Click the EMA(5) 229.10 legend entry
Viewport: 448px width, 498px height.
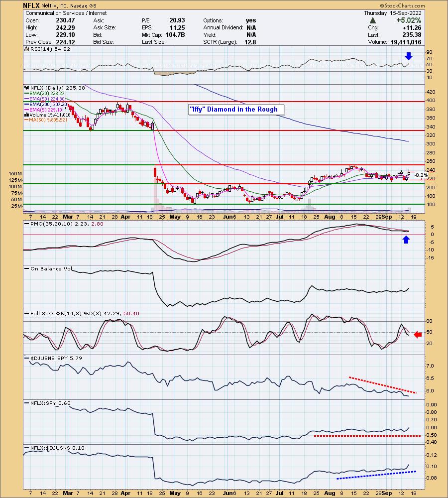(43, 110)
